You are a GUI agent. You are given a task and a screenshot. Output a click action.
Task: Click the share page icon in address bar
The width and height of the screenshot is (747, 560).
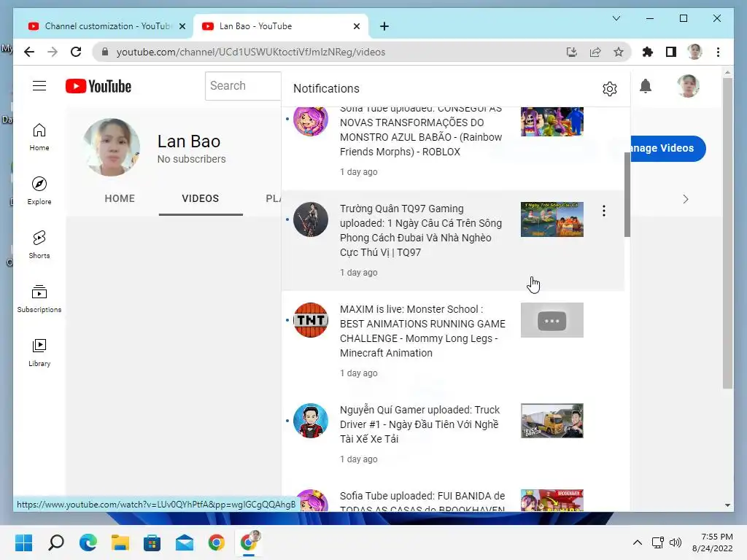tap(595, 52)
